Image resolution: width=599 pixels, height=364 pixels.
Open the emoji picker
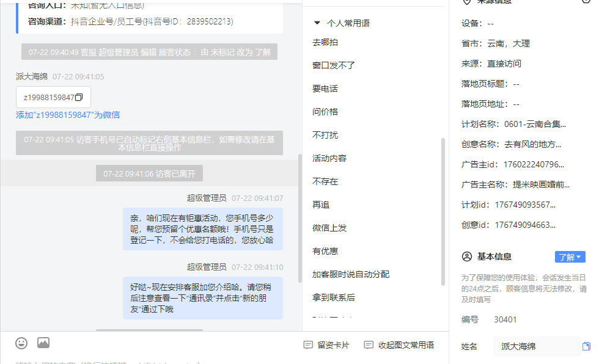point(21,343)
